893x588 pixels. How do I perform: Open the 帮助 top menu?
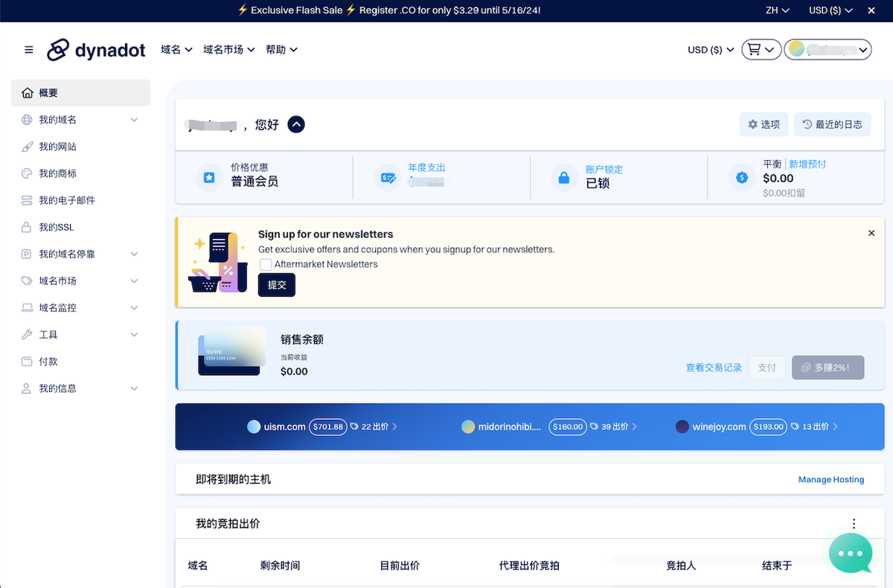point(281,50)
